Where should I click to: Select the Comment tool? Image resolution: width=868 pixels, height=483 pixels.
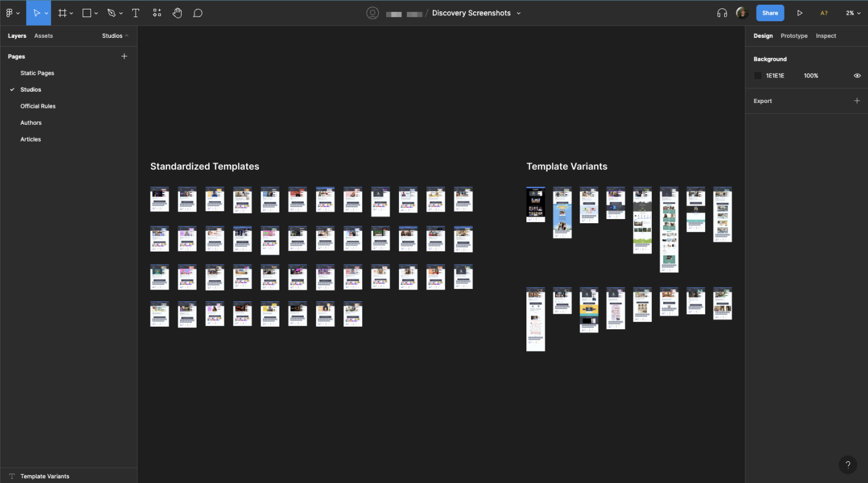point(198,13)
